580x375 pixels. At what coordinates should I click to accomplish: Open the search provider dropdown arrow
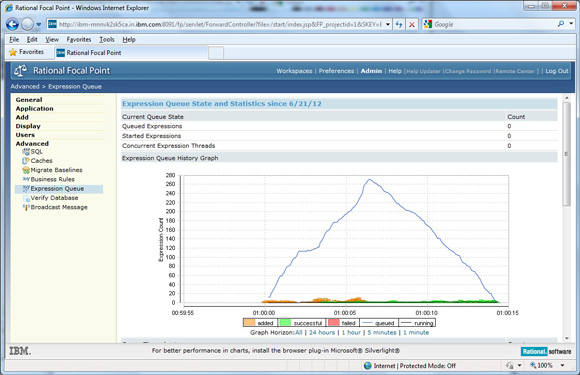coord(571,24)
